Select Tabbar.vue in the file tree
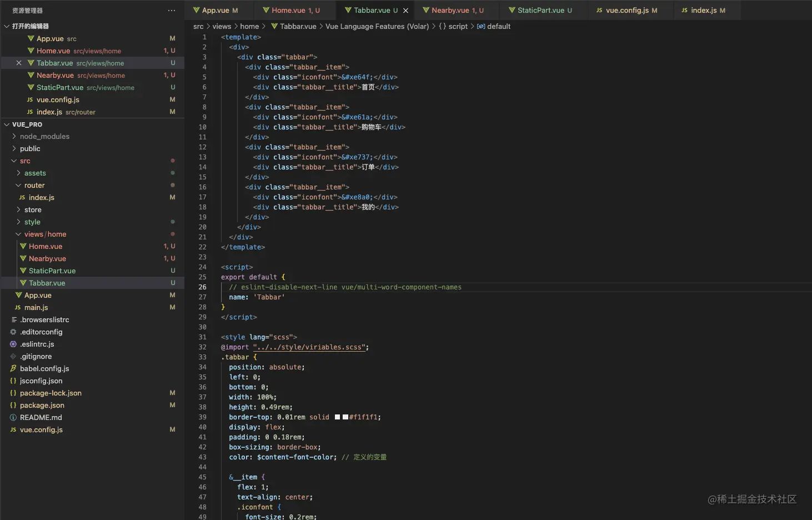 coord(92,283)
